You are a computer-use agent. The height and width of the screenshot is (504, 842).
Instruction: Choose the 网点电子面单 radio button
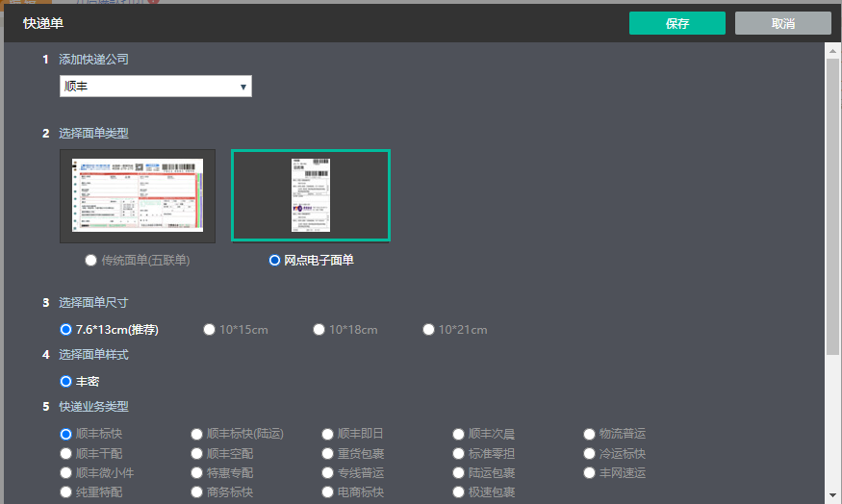tap(274, 261)
